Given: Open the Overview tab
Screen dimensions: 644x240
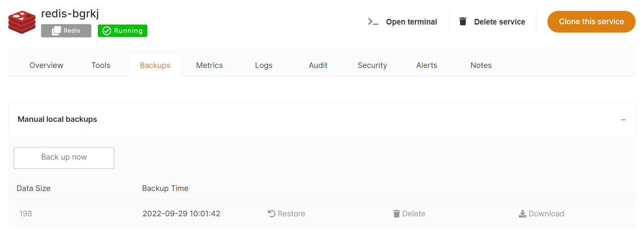Looking at the screenshot, I should (46, 66).
